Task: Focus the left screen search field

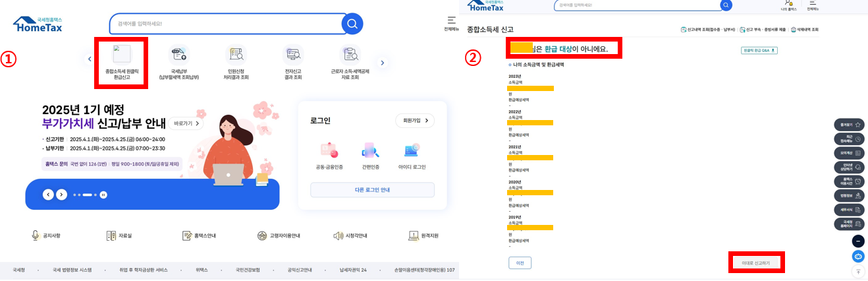Action: 226,24
